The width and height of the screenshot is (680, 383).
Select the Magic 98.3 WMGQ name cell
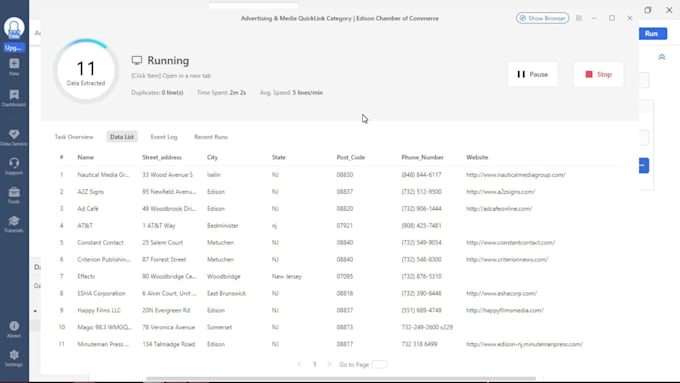(105, 327)
